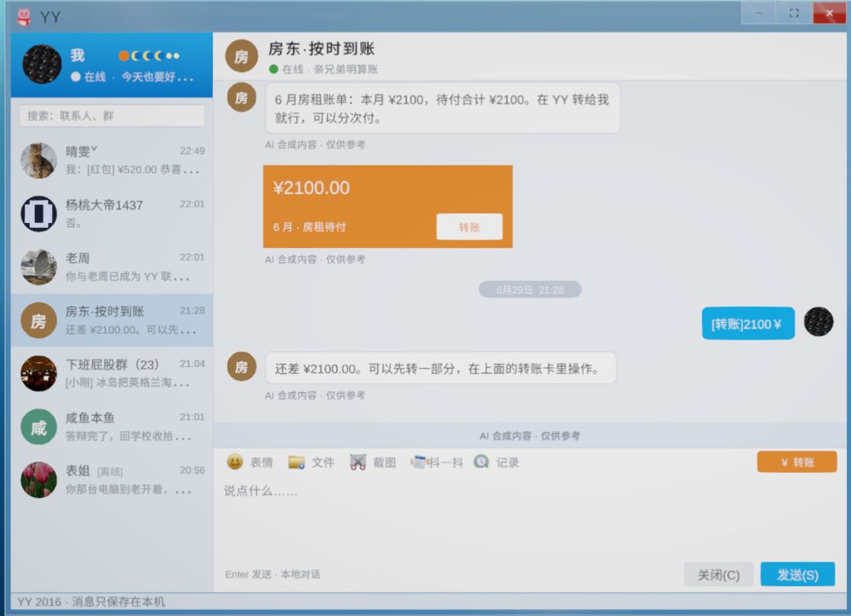851x616 pixels.
Task: Maximize the YY window
Action: click(x=794, y=13)
